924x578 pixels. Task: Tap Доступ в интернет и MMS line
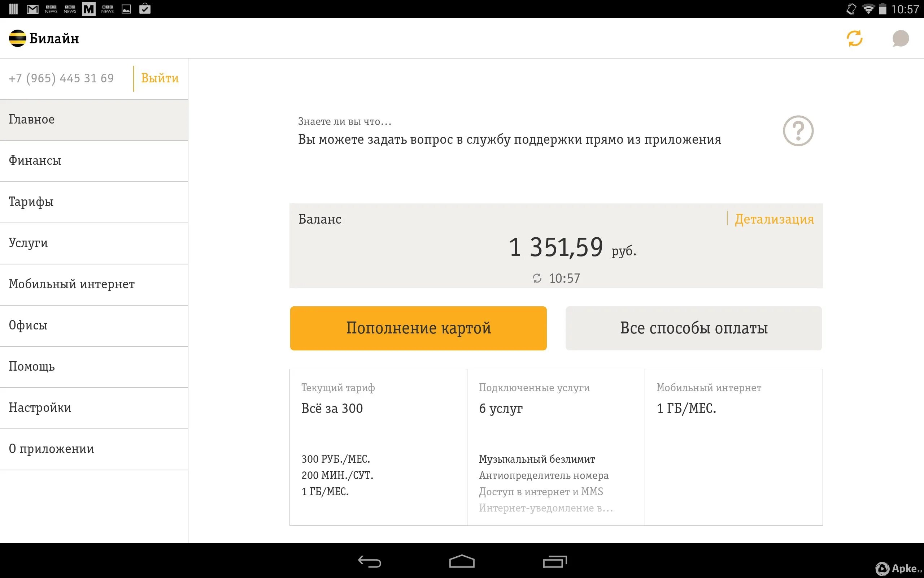tap(541, 492)
